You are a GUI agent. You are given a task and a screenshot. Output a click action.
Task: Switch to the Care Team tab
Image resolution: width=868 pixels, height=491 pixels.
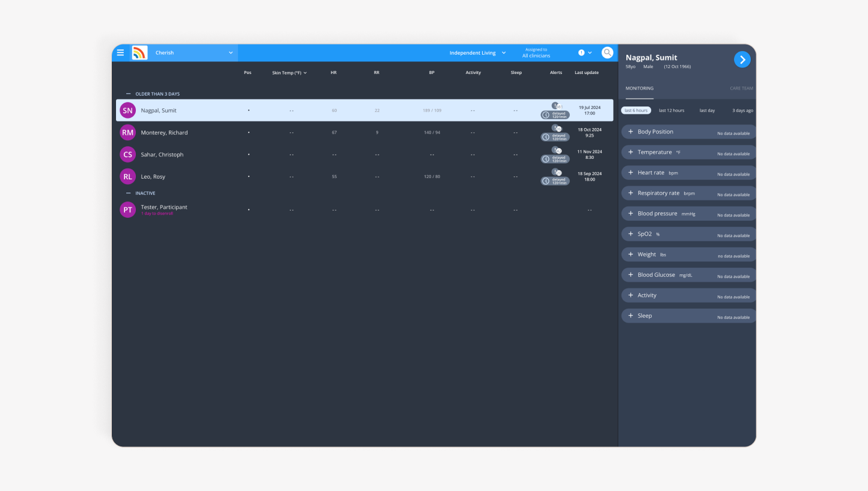pyautogui.click(x=741, y=88)
